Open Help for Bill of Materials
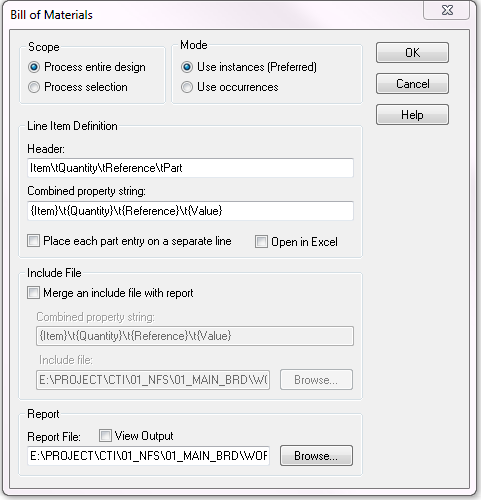 (412, 115)
